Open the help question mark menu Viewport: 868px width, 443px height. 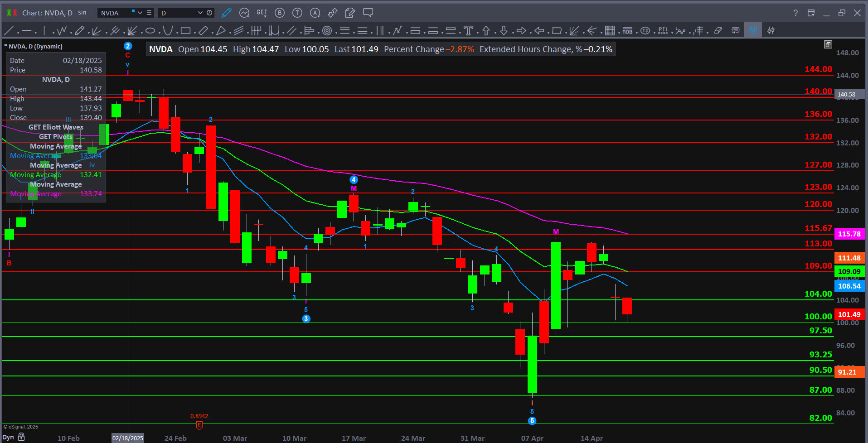pos(795,13)
